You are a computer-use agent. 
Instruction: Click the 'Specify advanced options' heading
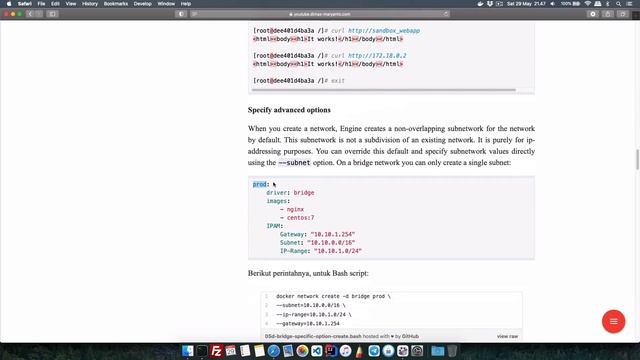tap(289, 110)
